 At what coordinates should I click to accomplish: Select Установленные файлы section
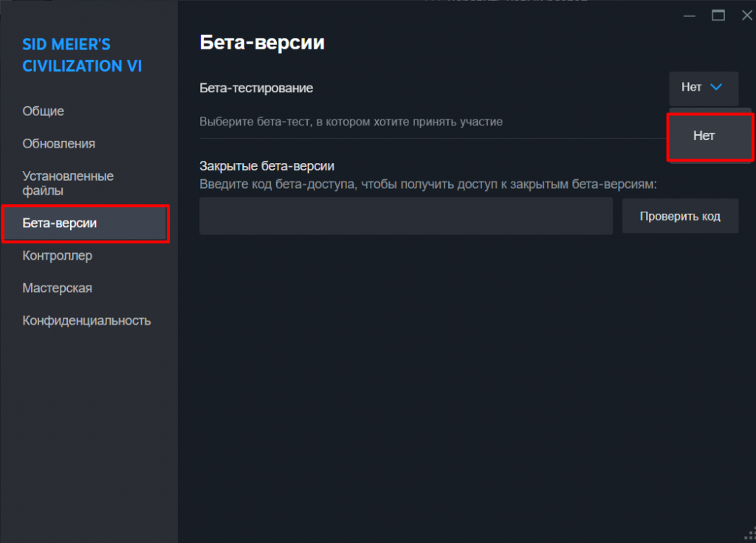click(x=67, y=183)
